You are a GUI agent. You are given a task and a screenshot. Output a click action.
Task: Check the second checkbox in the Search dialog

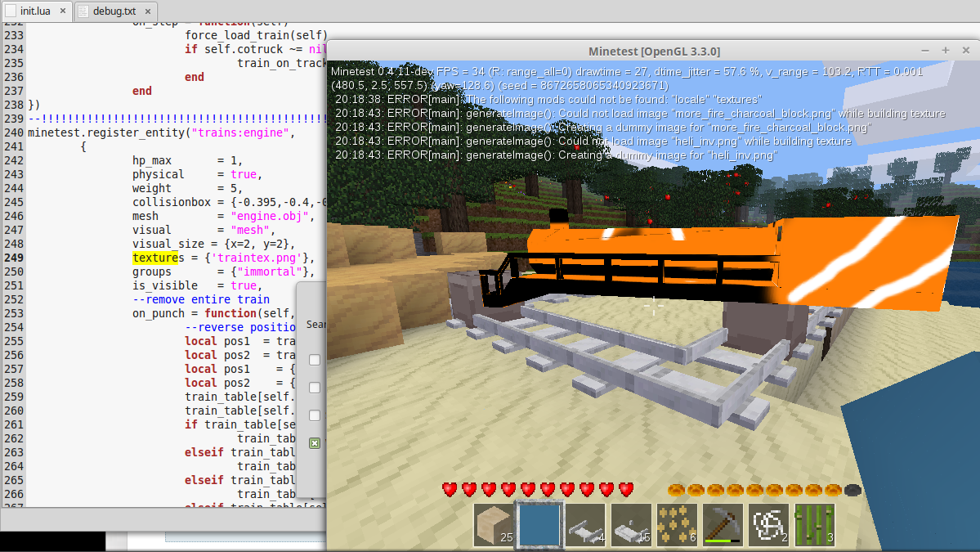pos(314,388)
